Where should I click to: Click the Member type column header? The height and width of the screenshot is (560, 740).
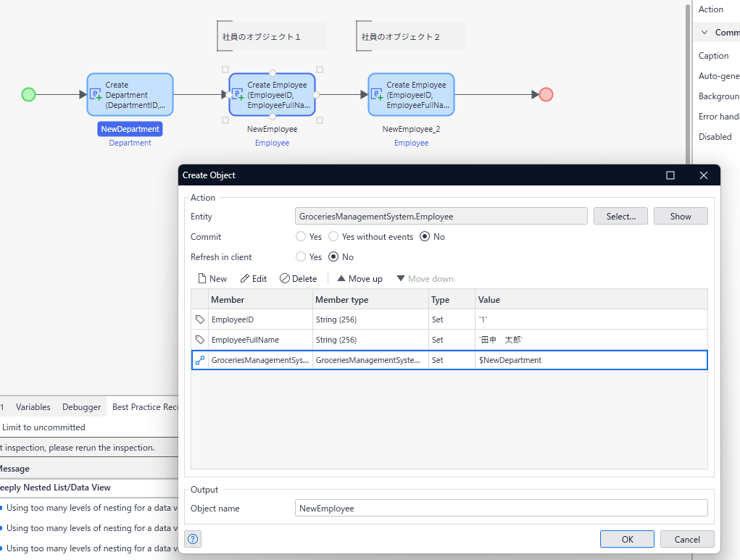[370, 300]
